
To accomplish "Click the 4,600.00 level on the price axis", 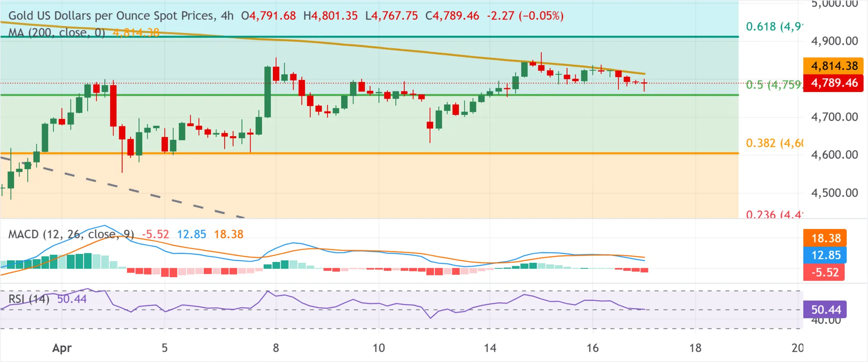I will coord(834,155).
